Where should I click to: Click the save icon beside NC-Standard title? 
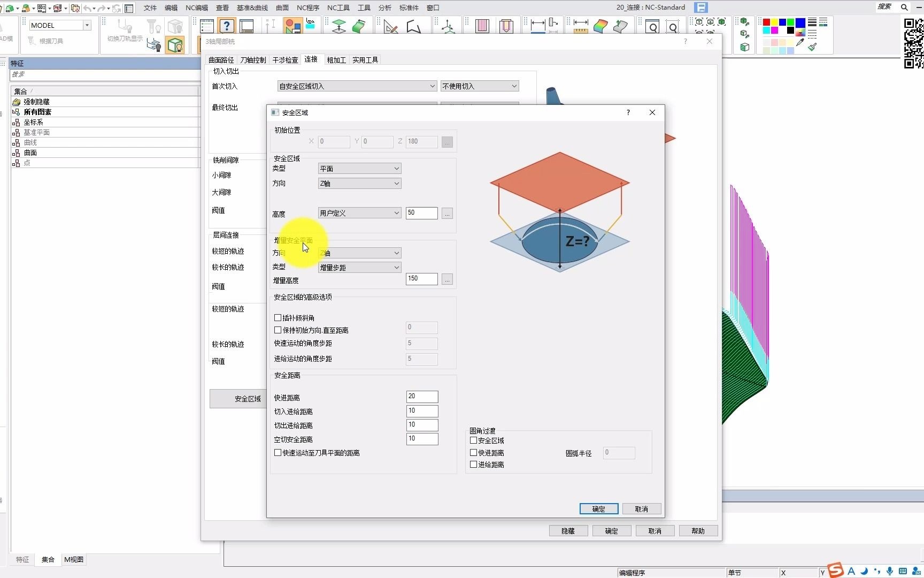point(700,7)
